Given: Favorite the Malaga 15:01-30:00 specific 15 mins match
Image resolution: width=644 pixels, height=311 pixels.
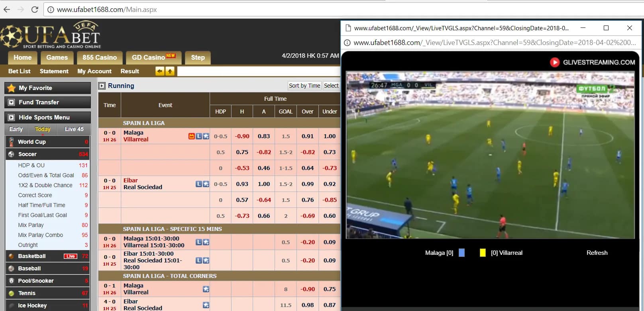Looking at the screenshot, I should point(206,242).
